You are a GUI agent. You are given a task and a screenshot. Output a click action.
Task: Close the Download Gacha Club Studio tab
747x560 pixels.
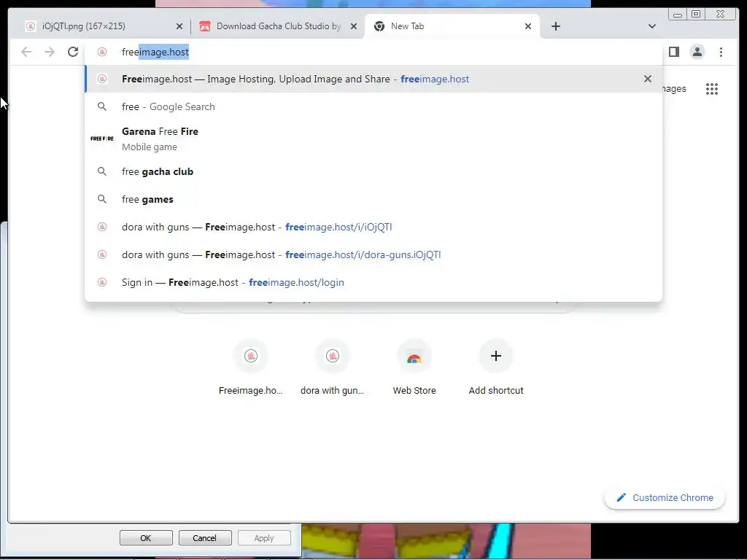354,26
